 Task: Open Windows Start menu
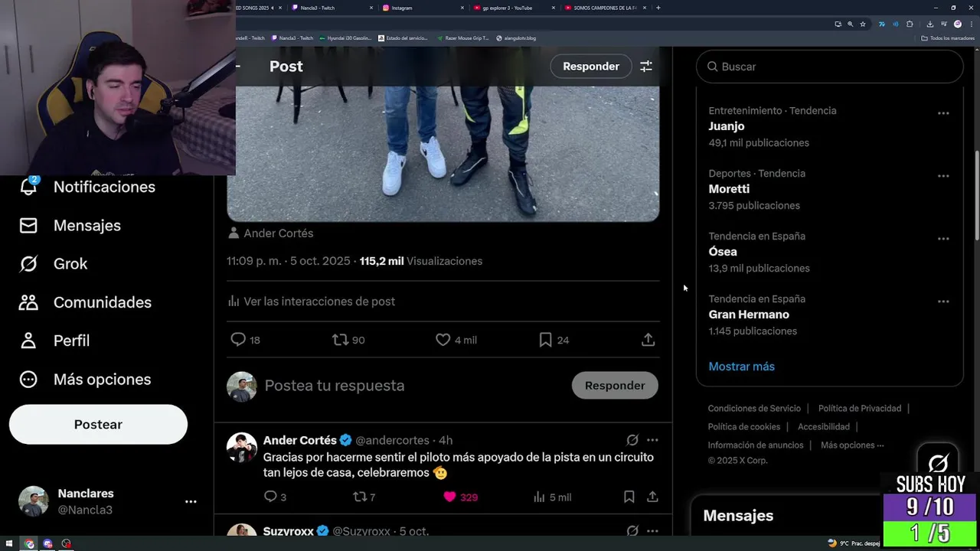(x=9, y=544)
